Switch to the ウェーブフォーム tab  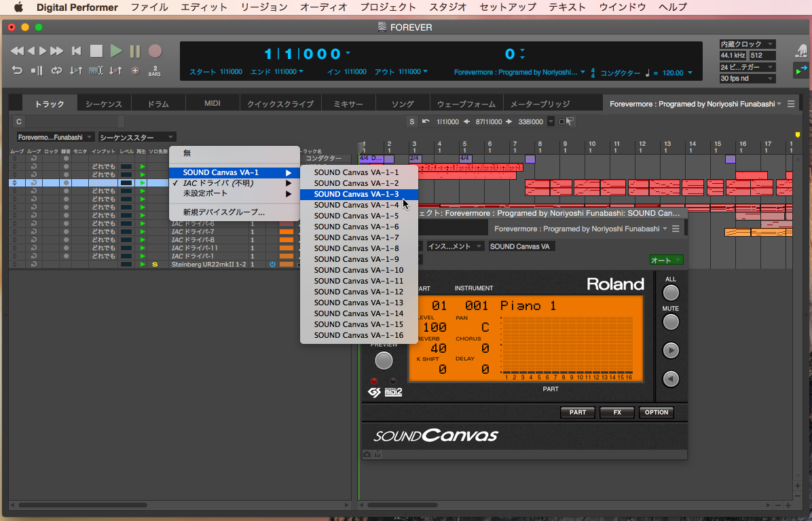(466, 104)
